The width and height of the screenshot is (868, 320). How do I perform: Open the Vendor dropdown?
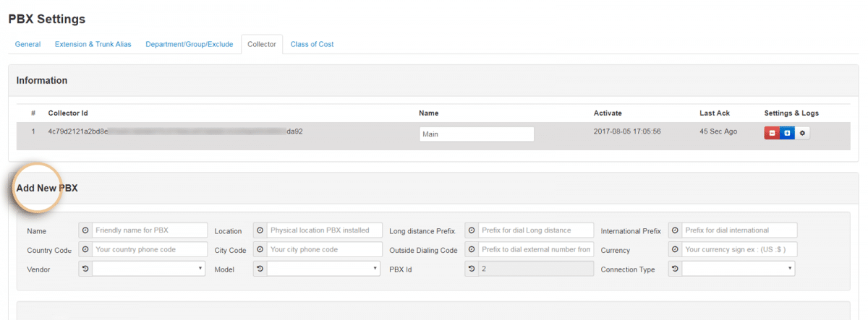148,269
